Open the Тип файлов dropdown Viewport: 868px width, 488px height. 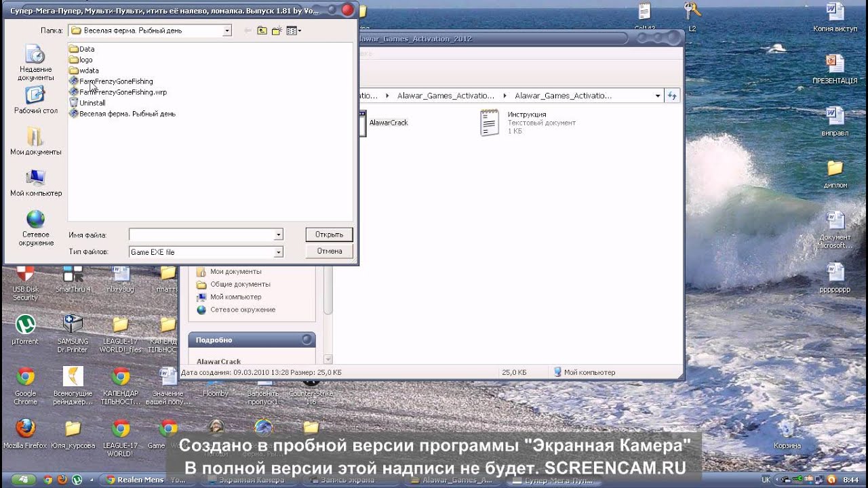[x=278, y=252]
